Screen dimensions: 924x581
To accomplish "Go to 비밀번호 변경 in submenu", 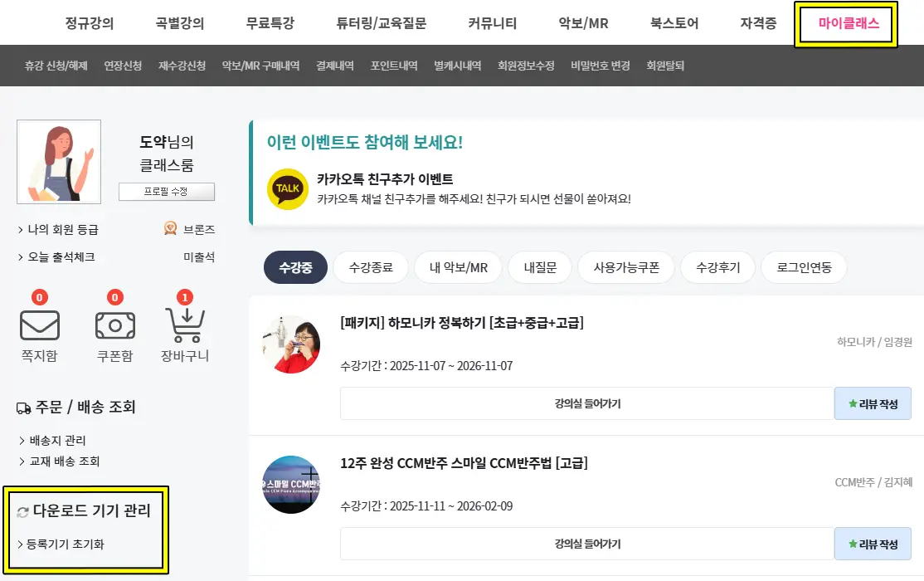I will tap(601, 66).
